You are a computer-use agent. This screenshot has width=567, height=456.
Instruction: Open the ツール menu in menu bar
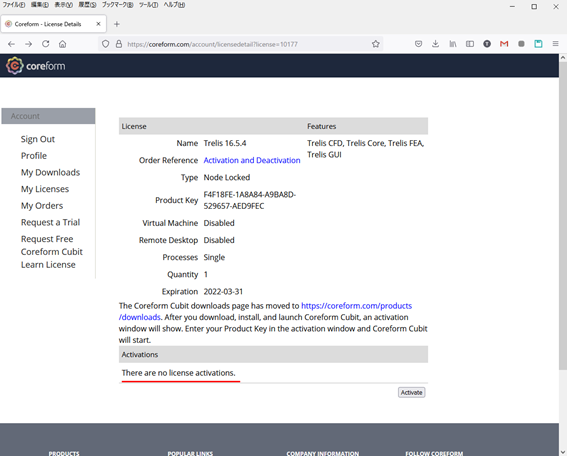coord(148,5)
